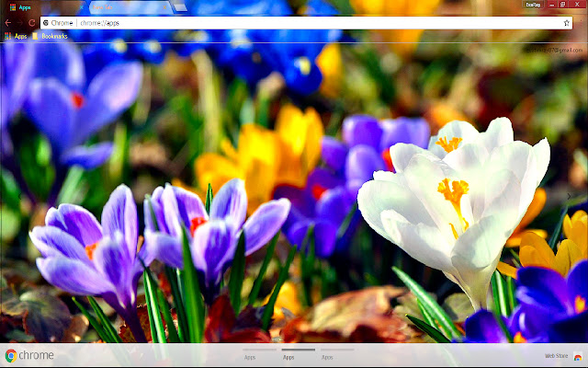This screenshot has width=588, height=368.
Task: Open the Web Store text link
Action: click(x=556, y=356)
